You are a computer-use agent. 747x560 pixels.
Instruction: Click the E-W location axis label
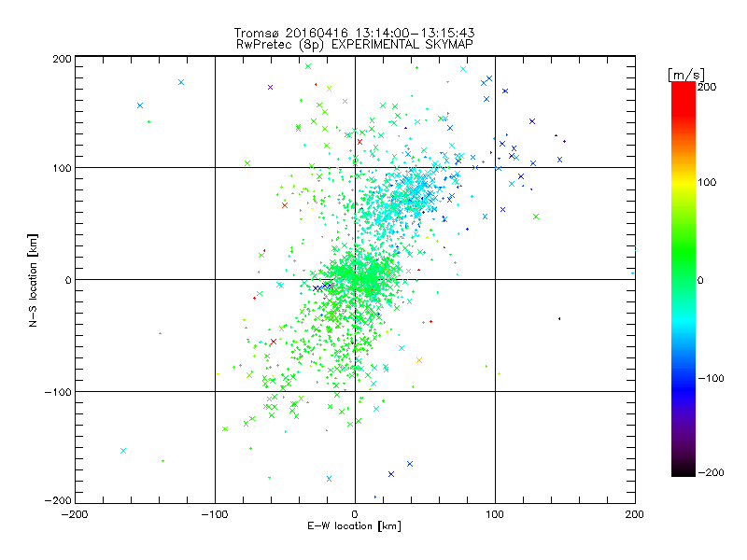[354, 526]
